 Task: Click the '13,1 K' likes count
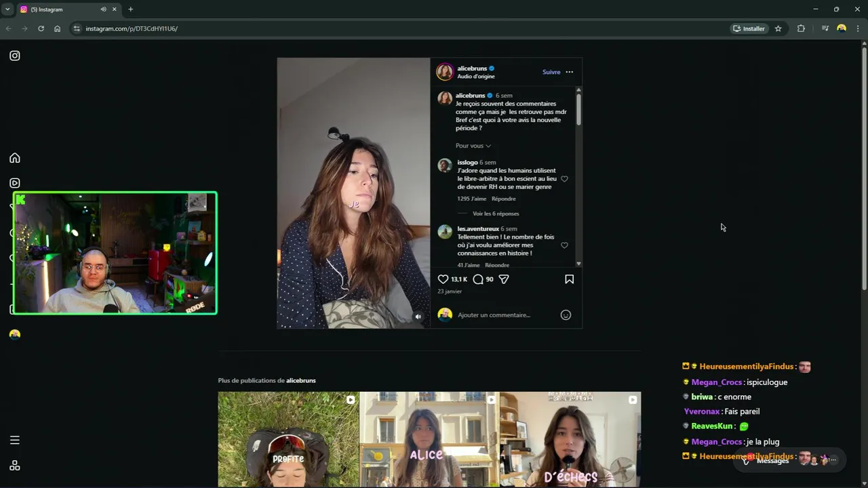point(459,279)
